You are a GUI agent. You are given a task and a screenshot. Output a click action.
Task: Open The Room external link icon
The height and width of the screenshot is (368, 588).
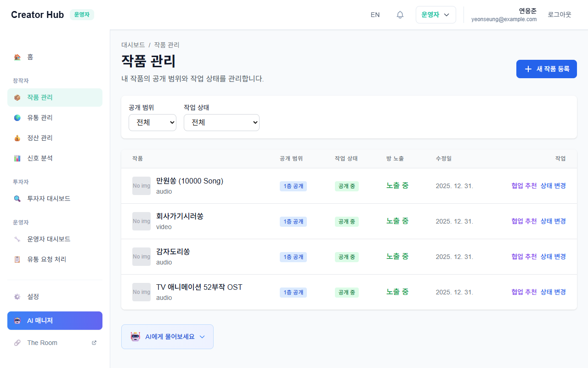coord(94,343)
